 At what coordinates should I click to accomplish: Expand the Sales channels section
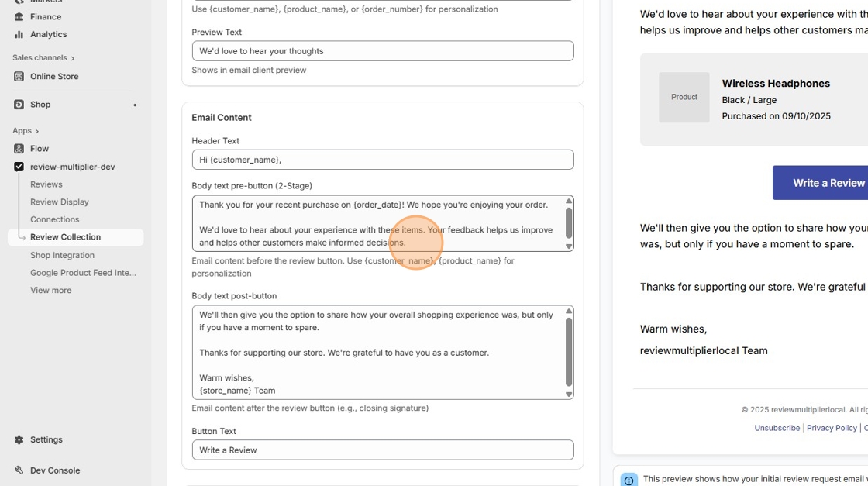43,57
